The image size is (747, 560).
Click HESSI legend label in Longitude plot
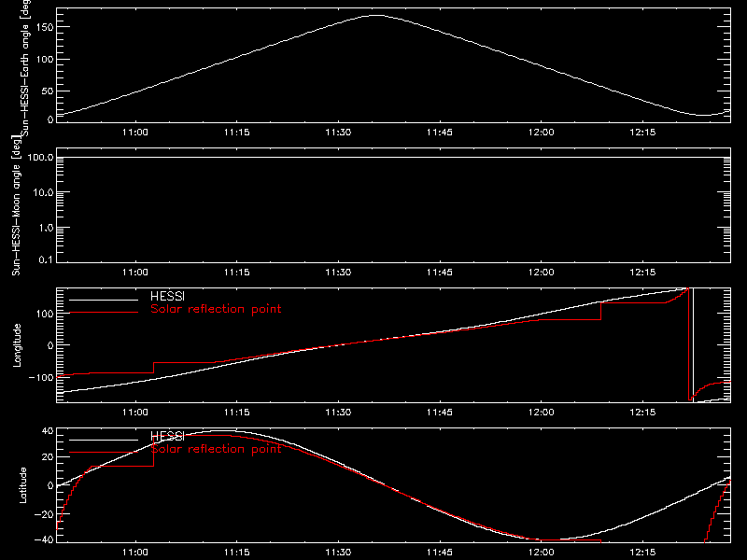click(167, 296)
